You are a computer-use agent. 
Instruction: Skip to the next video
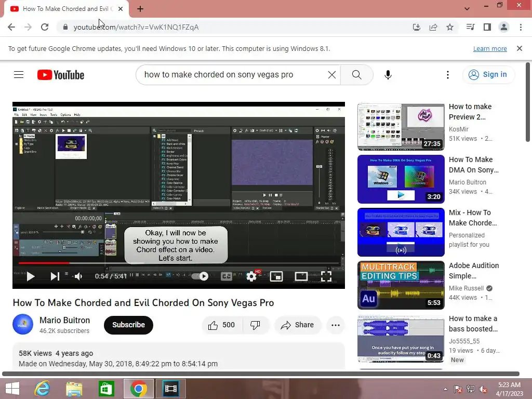[55, 276]
